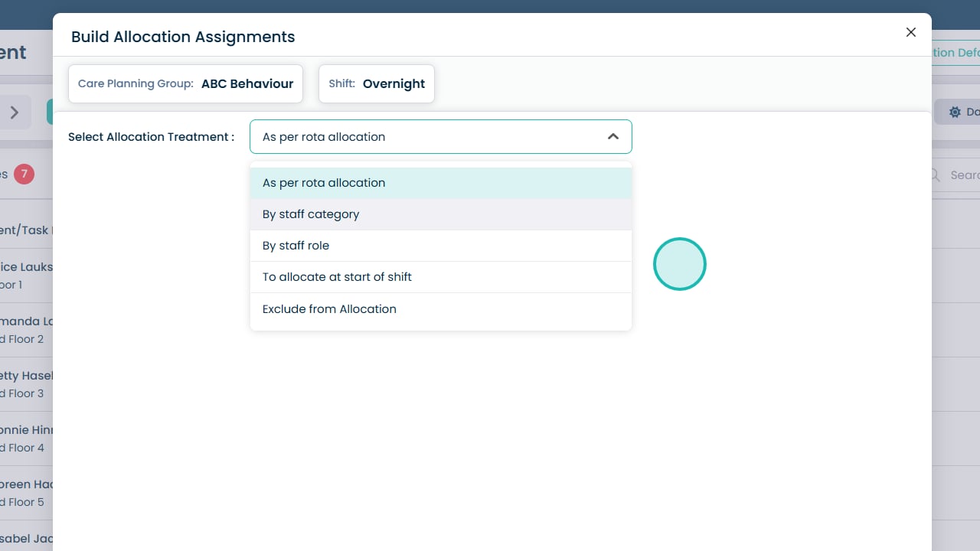Image resolution: width=980 pixels, height=551 pixels.
Task: Click the teal circle indicator
Action: tap(679, 264)
